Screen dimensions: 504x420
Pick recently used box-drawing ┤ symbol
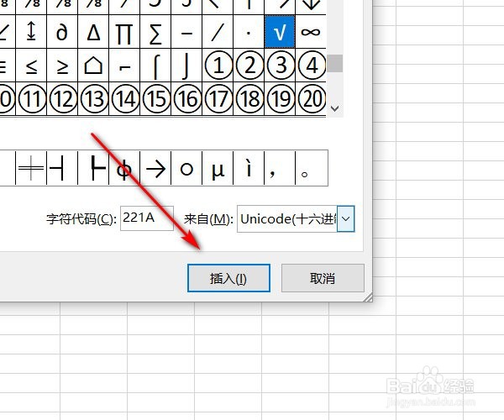pos(62,168)
